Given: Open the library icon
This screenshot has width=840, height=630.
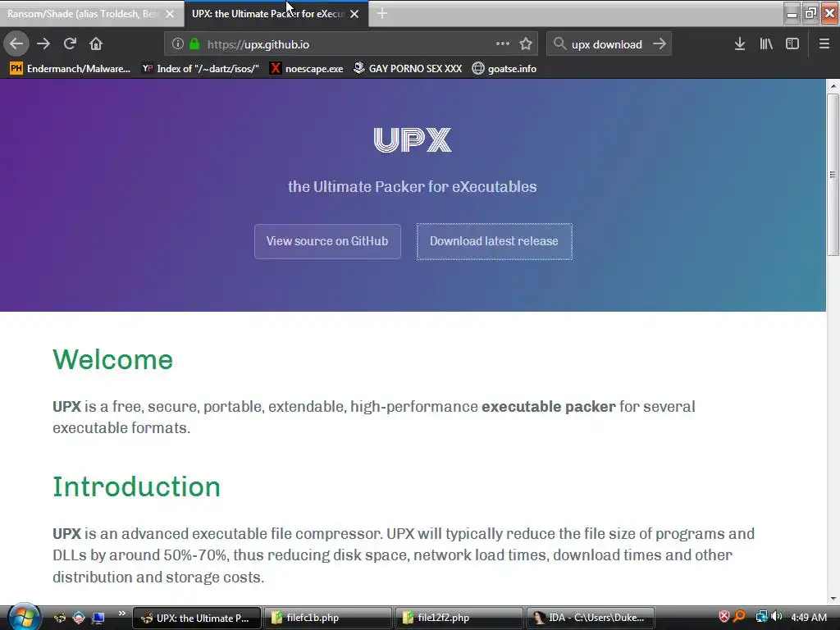Looking at the screenshot, I should point(766,44).
